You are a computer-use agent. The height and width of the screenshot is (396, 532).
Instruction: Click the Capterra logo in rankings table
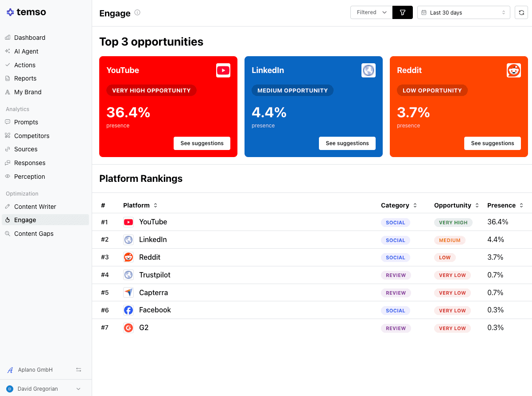tap(128, 292)
